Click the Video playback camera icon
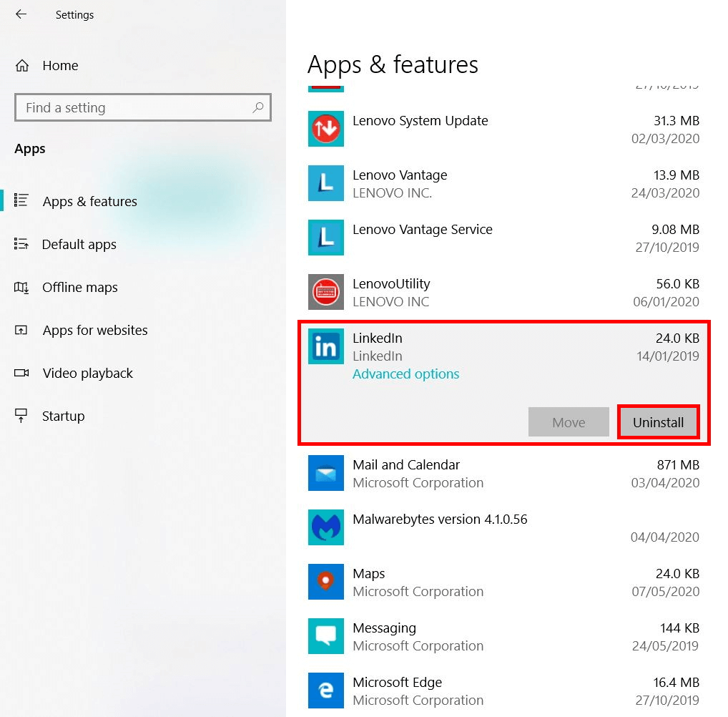Screen dimensions: 728x717 [21, 373]
